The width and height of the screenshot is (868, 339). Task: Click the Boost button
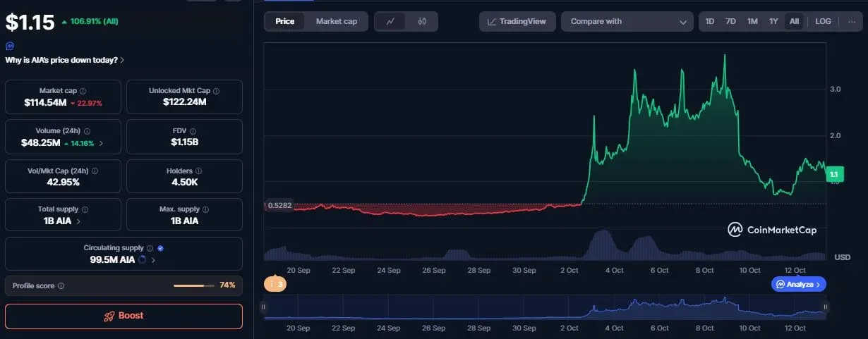(123, 316)
